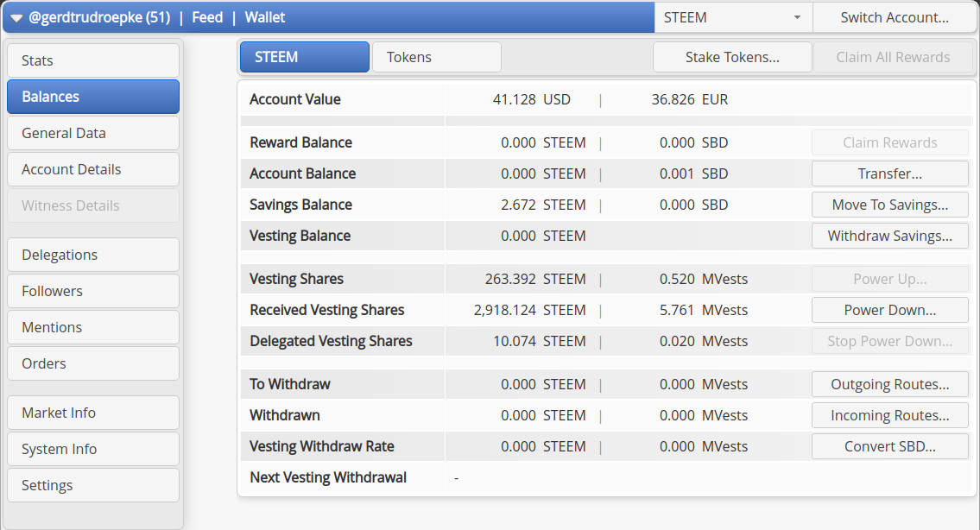The image size is (980, 530).
Task: Select the 41.128 USD account value
Action: coord(531,99)
